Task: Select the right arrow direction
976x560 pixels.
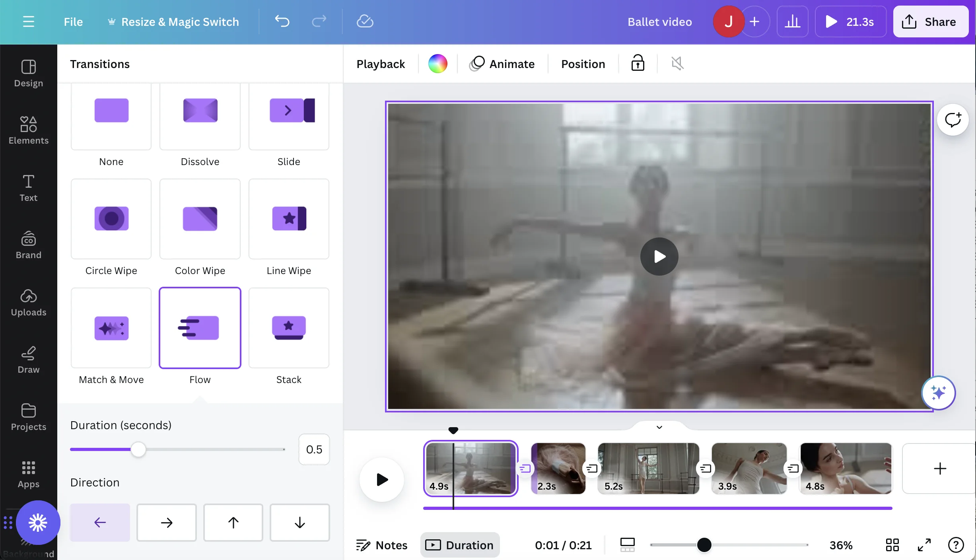Action: coord(166,522)
